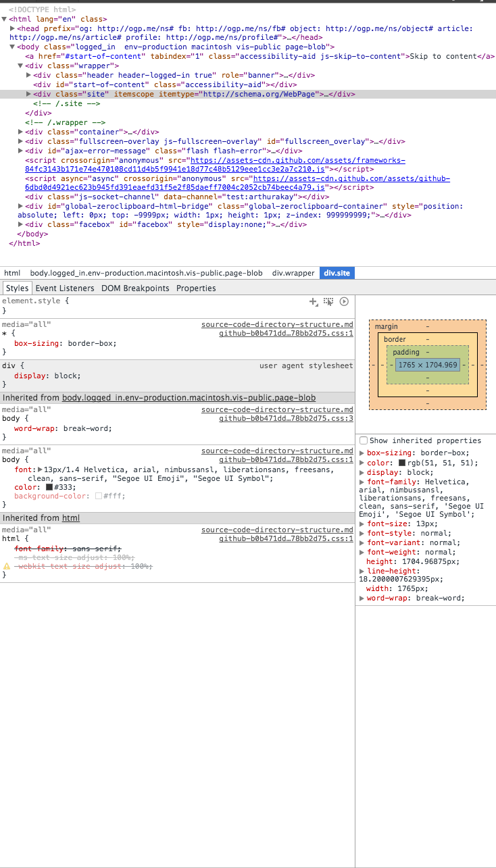This screenshot has width=496, height=868.
Task: Click the struck-out font-family: sans-serif declaration
Action: (68, 548)
